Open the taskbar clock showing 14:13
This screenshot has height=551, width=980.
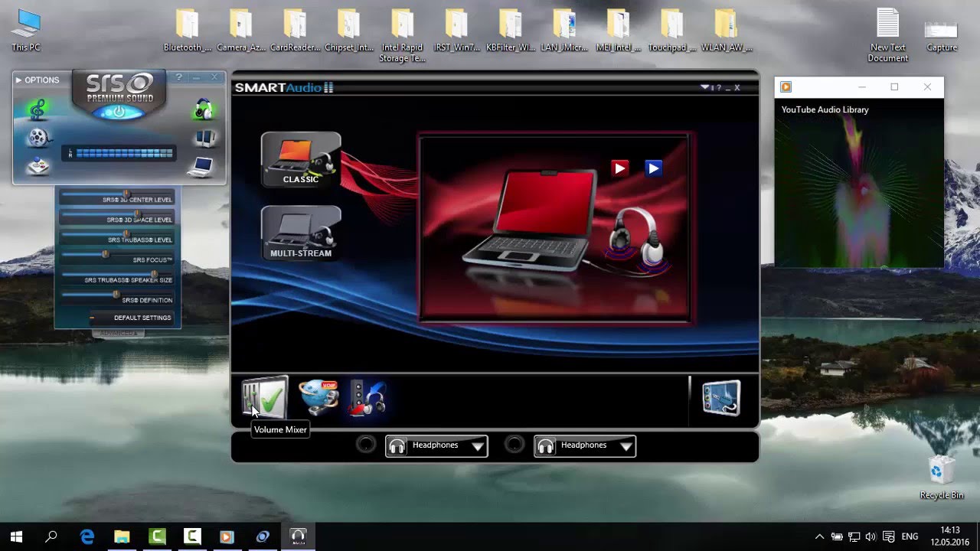949,536
